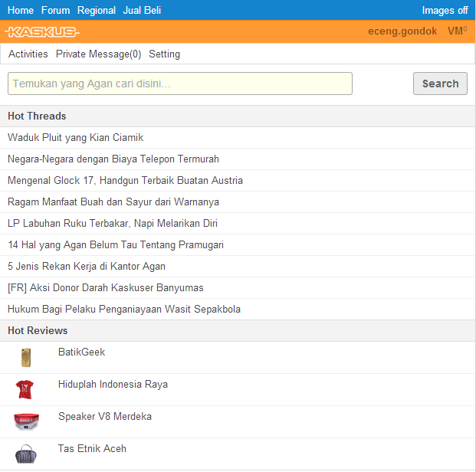Click the Speaker V8 Merdeka thumbnail
The height and width of the screenshot is (472, 476).
point(26,421)
